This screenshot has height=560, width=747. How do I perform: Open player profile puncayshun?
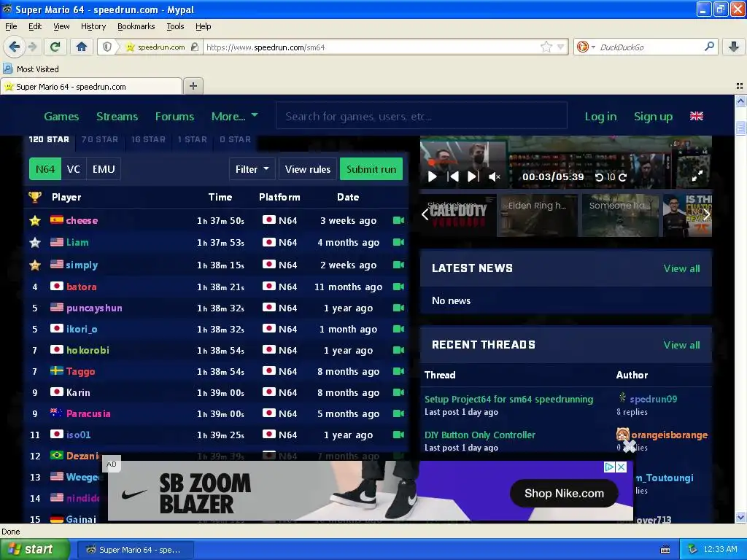tap(94, 308)
